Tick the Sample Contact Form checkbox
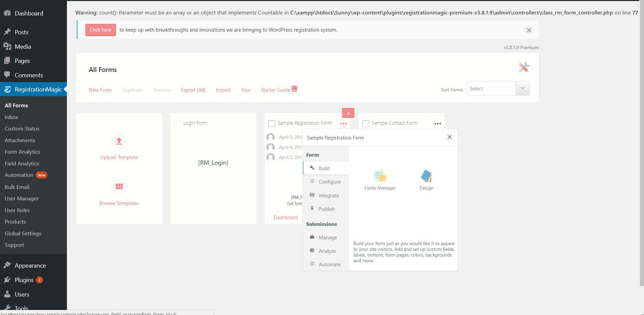 (x=366, y=124)
